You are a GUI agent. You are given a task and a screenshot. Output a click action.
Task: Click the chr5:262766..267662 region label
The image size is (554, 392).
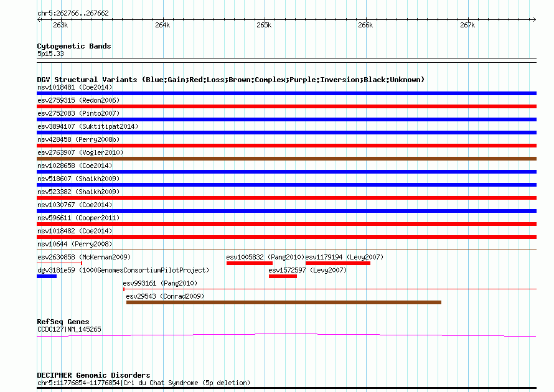coord(73,12)
